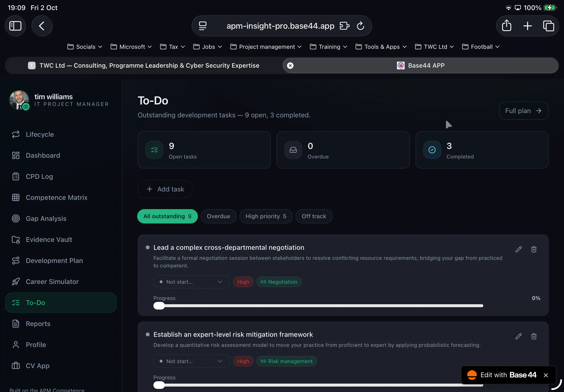The height and width of the screenshot is (392, 564).
Task: Click the negotiation task progress slider handle
Action: [x=159, y=306]
